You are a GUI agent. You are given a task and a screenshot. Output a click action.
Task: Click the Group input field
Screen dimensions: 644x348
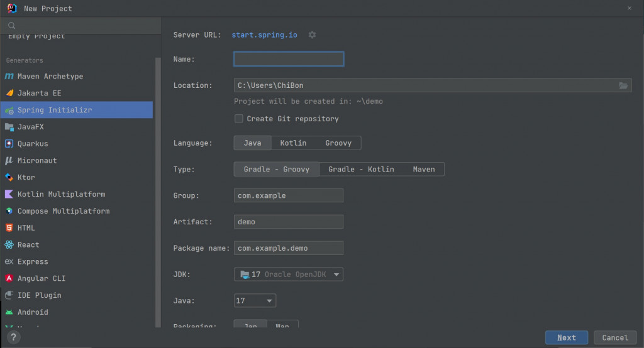288,195
